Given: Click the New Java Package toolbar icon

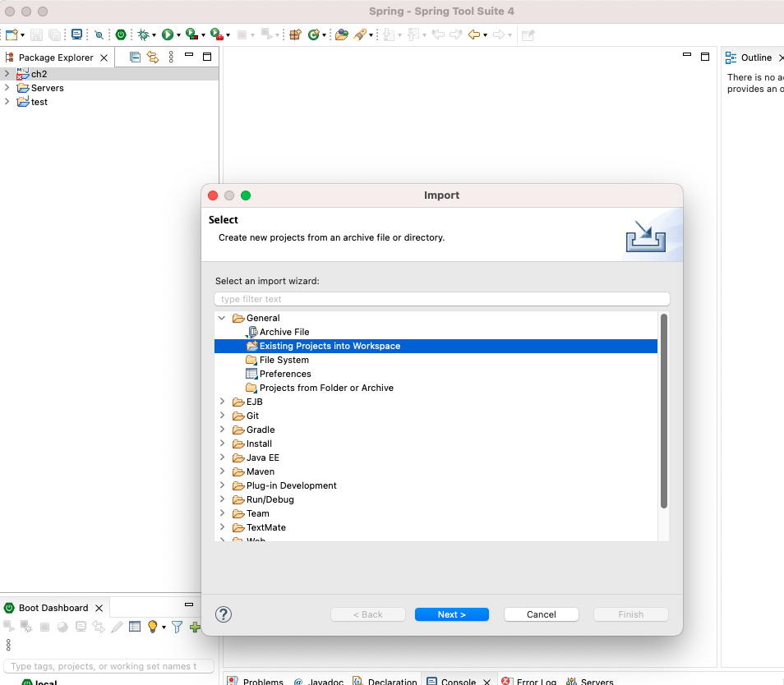Looking at the screenshot, I should pyautogui.click(x=296, y=34).
